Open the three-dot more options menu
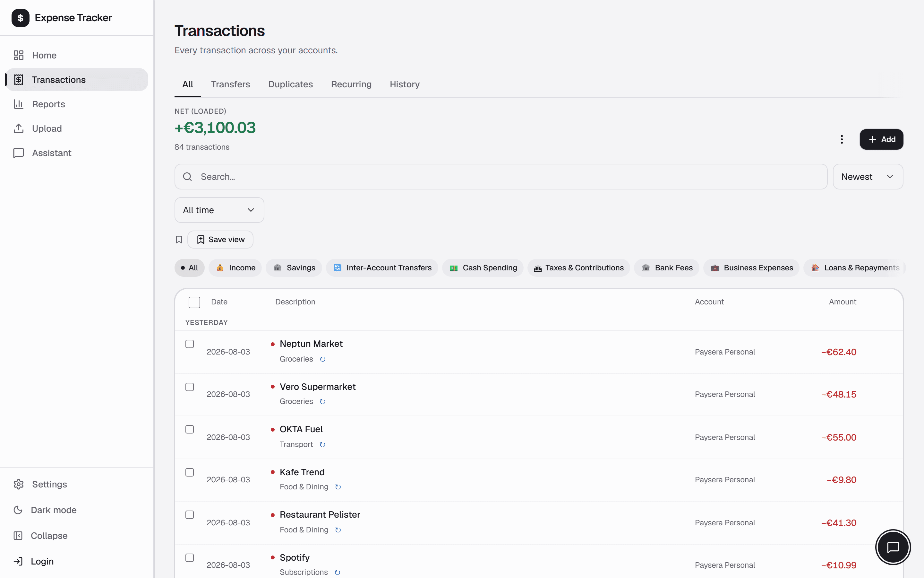The height and width of the screenshot is (578, 924). tap(842, 140)
